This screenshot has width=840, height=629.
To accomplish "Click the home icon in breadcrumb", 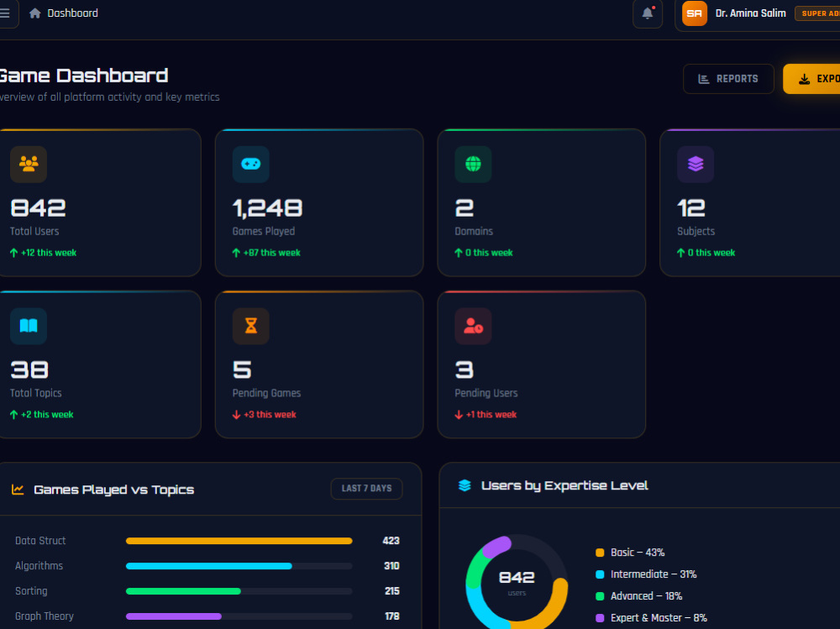I will pos(34,13).
